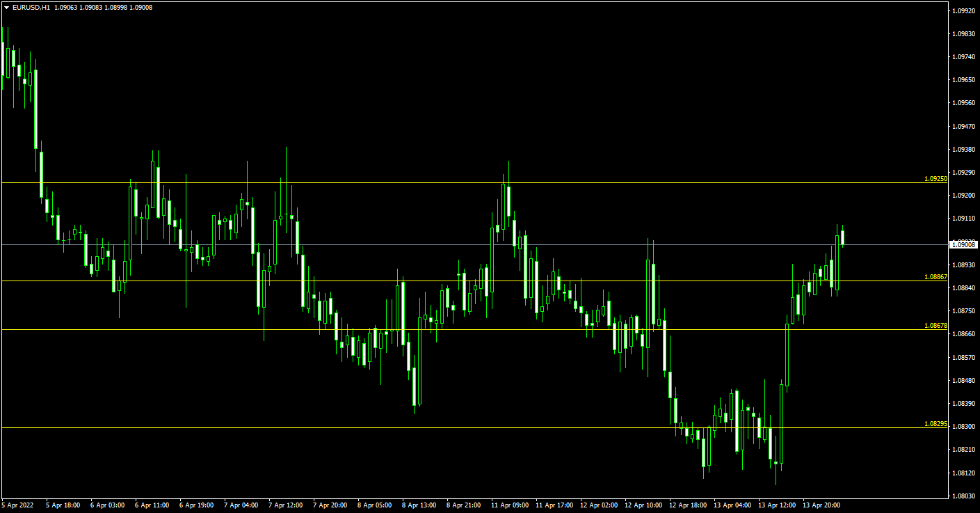980x513 pixels.
Task: Select the yellow horizontal line labeled 1.08295
Action: pos(417,427)
